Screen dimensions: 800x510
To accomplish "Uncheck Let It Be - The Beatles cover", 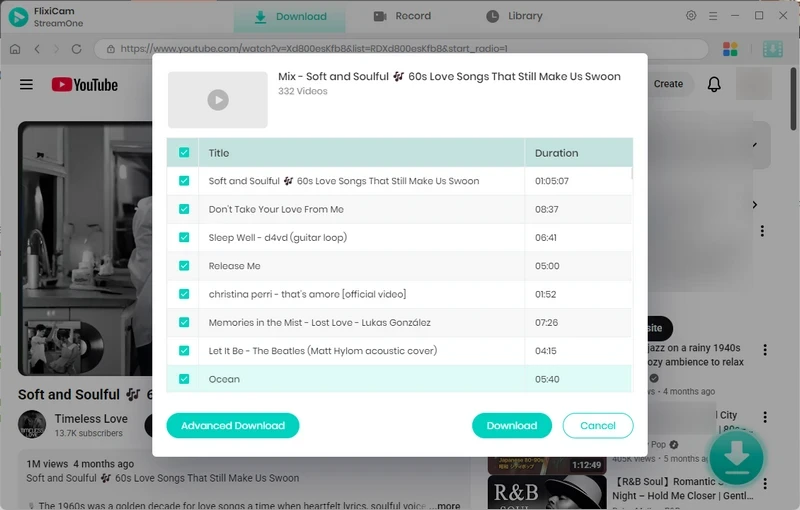I will [x=184, y=351].
